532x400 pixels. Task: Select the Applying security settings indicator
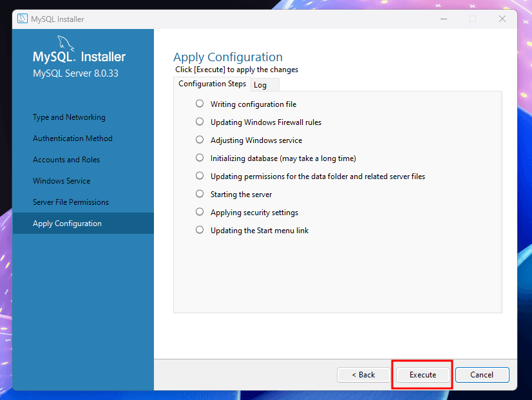(200, 212)
